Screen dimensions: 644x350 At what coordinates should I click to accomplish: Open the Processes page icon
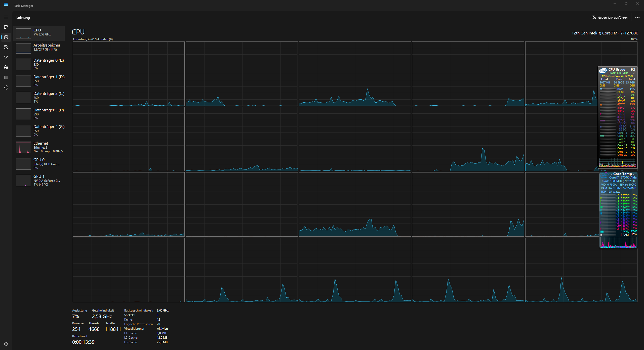[x=6, y=27]
